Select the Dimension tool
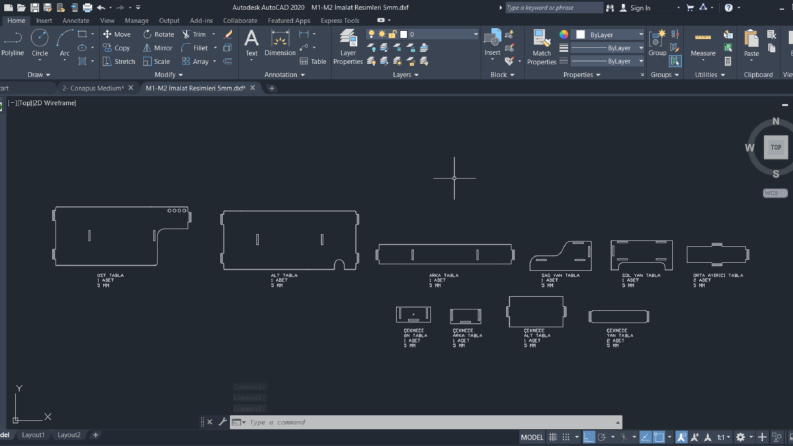The height and width of the screenshot is (446, 793). [280, 42]
